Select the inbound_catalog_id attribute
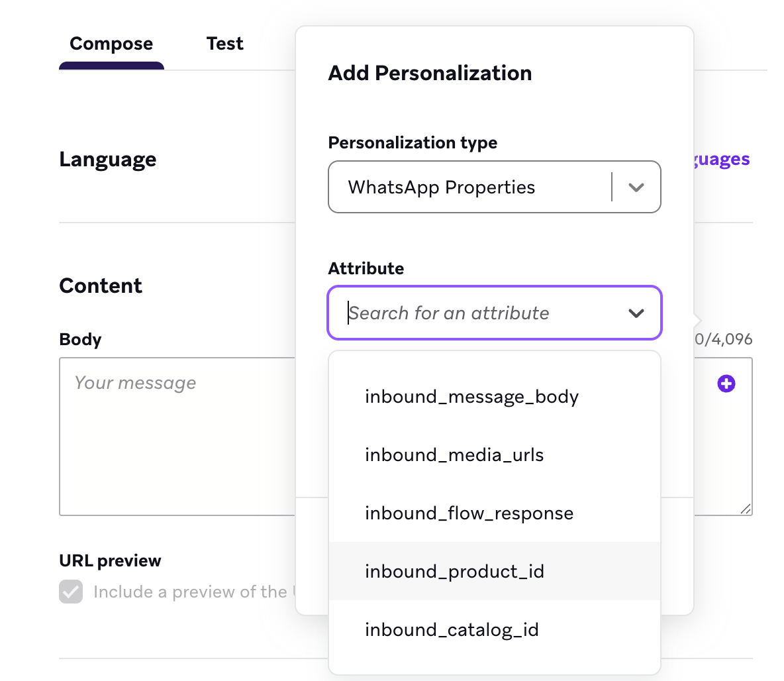Screen dimensions: 784x681 point(452,629)
